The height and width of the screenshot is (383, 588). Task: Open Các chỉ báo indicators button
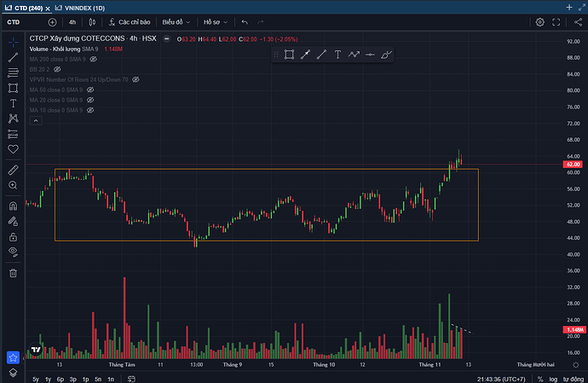(x=130, y=21)
